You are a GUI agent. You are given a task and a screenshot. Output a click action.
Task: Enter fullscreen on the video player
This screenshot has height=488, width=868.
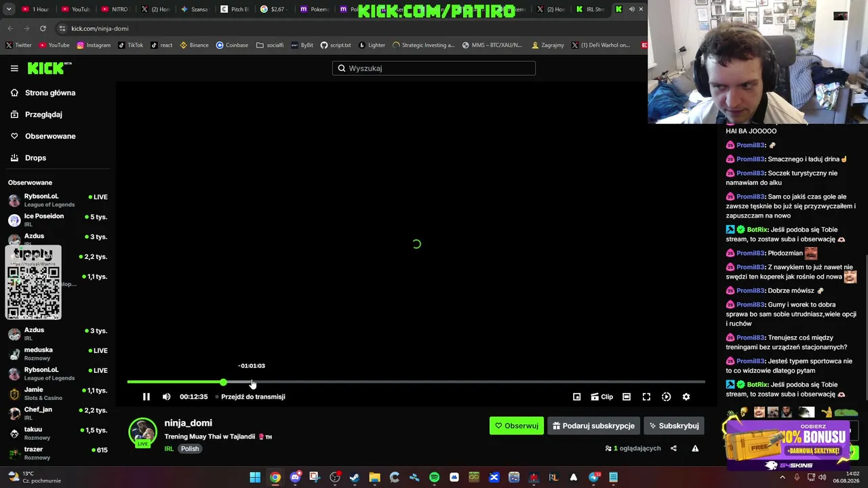click(x=646, y=397)
